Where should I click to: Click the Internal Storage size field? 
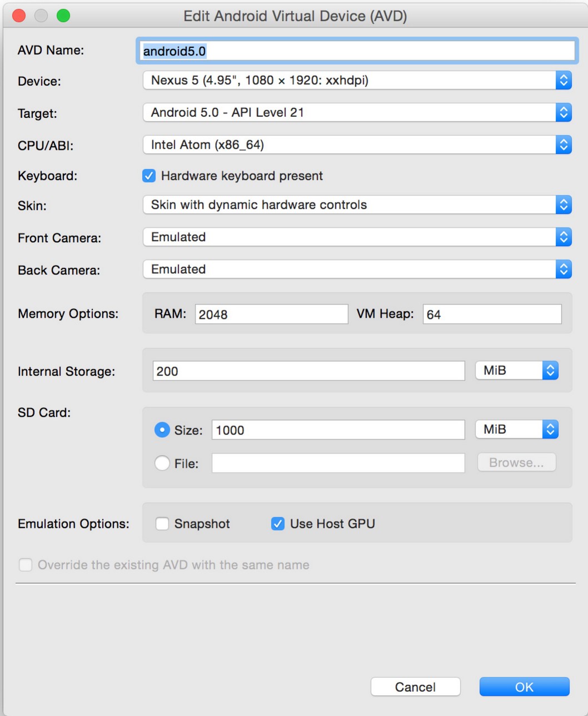[x=308, y=371]
